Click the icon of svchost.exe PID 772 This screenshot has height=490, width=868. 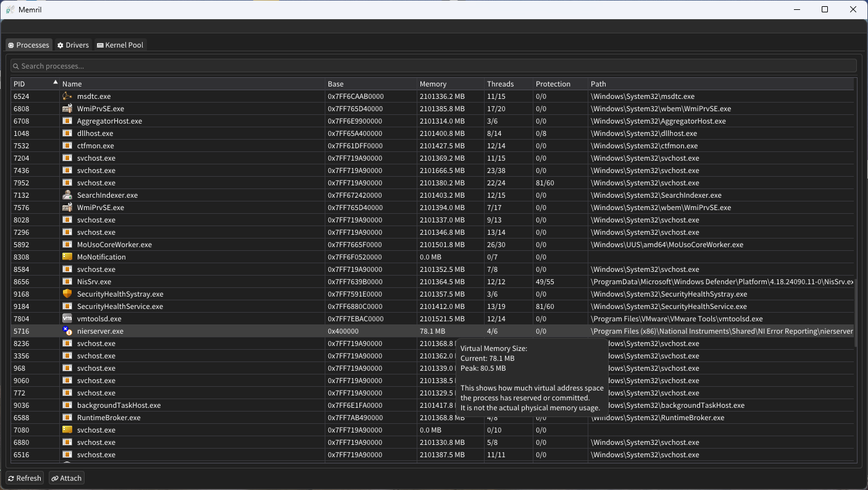click(67, 393)
